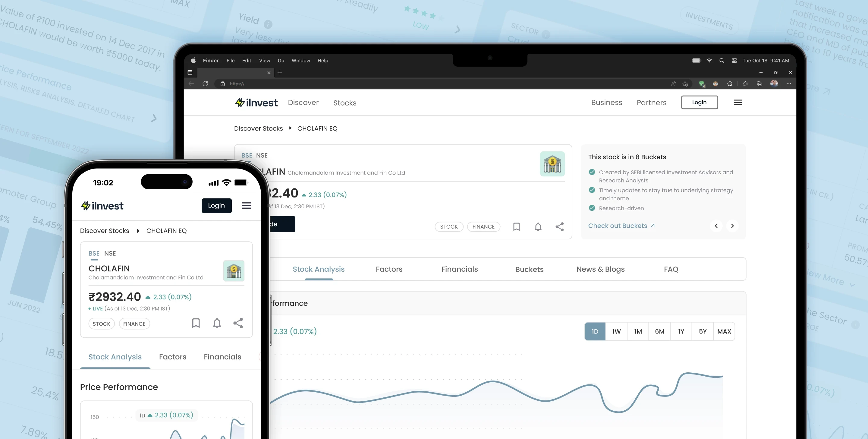
Task: Select the MAX chart range option
Action: point(724,331)
